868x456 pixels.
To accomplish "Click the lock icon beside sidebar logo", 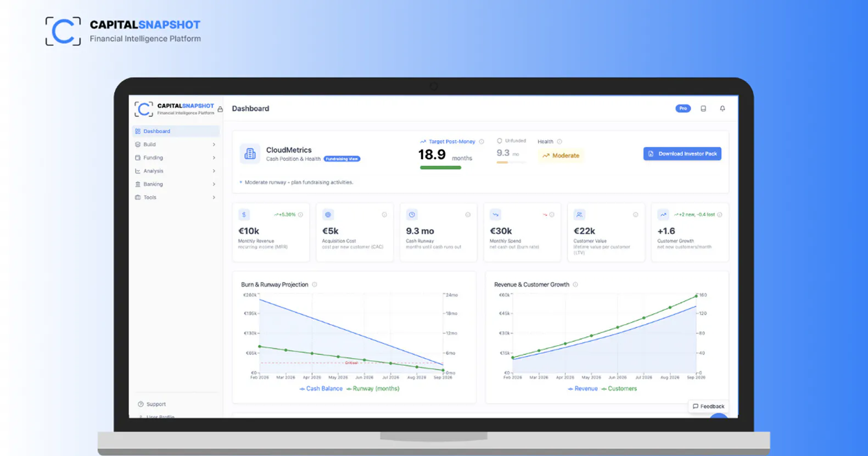I will coord(220,109).
